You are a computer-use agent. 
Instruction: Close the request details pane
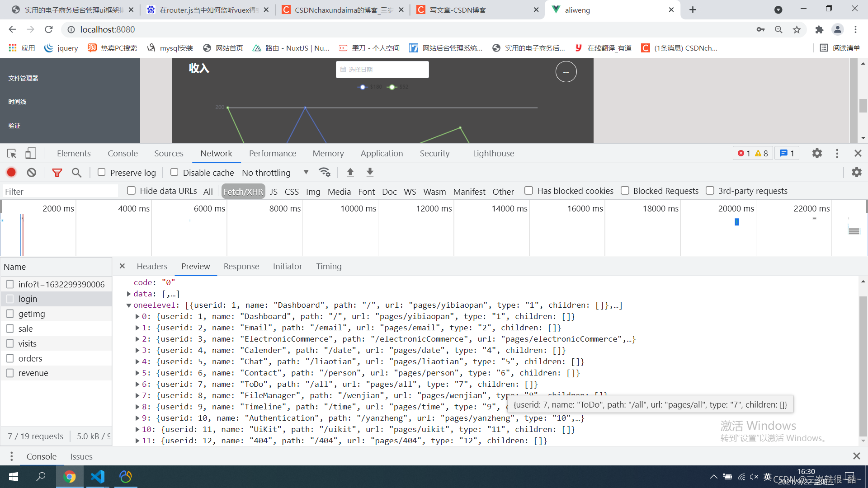tap(122, 266)
